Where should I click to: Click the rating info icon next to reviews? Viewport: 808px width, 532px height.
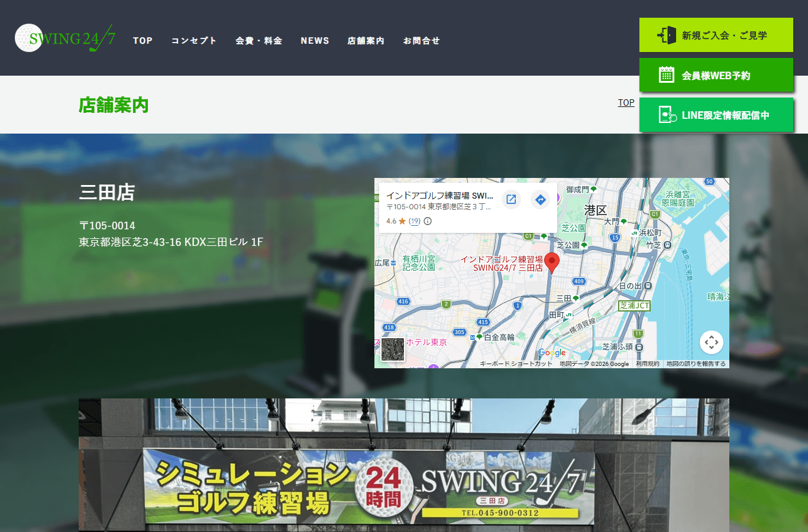[x=428, y=221]
